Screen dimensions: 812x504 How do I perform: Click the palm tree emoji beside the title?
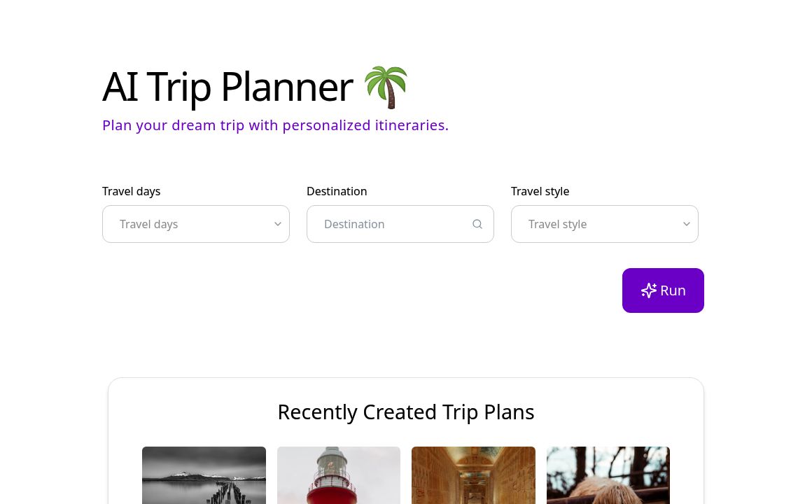click(386, 86)
